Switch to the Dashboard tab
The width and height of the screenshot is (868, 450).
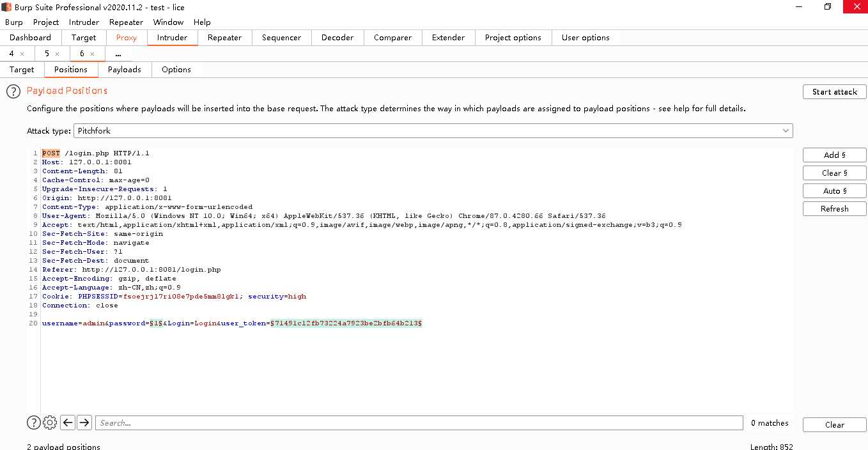click(x=30, y=38)
